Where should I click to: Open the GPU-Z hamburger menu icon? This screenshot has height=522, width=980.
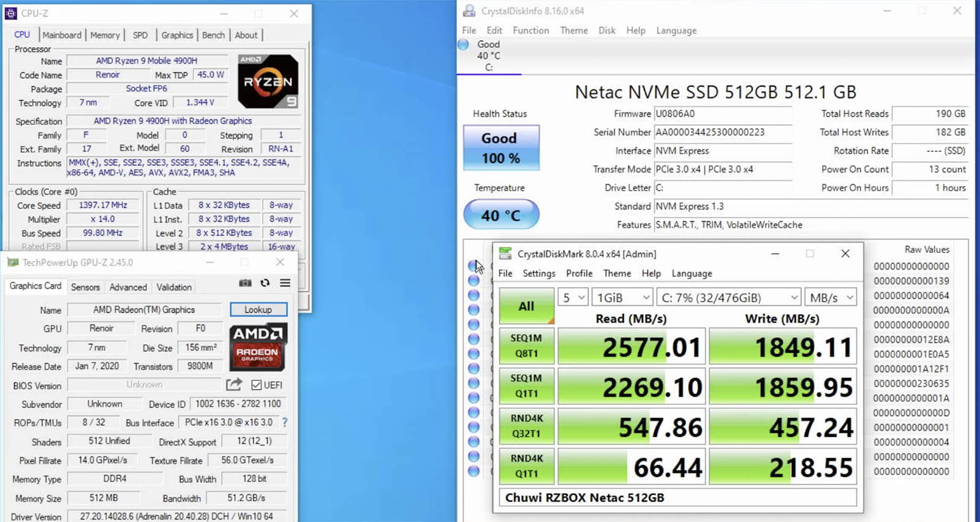pos(285,283)
